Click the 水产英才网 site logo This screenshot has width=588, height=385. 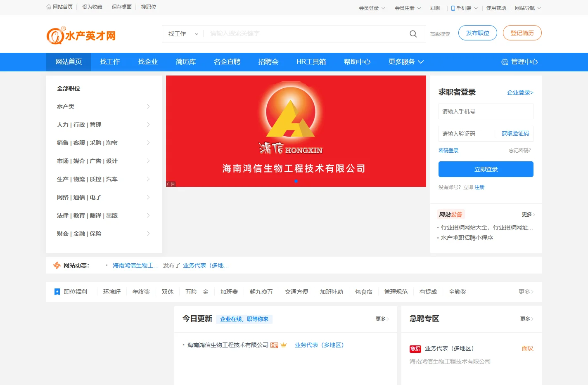click(81, 35)
